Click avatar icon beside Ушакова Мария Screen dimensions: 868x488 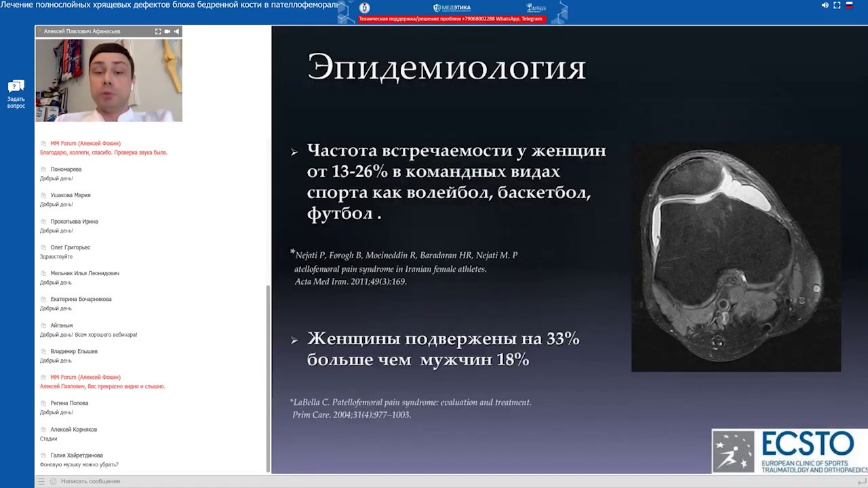[44, 195]
